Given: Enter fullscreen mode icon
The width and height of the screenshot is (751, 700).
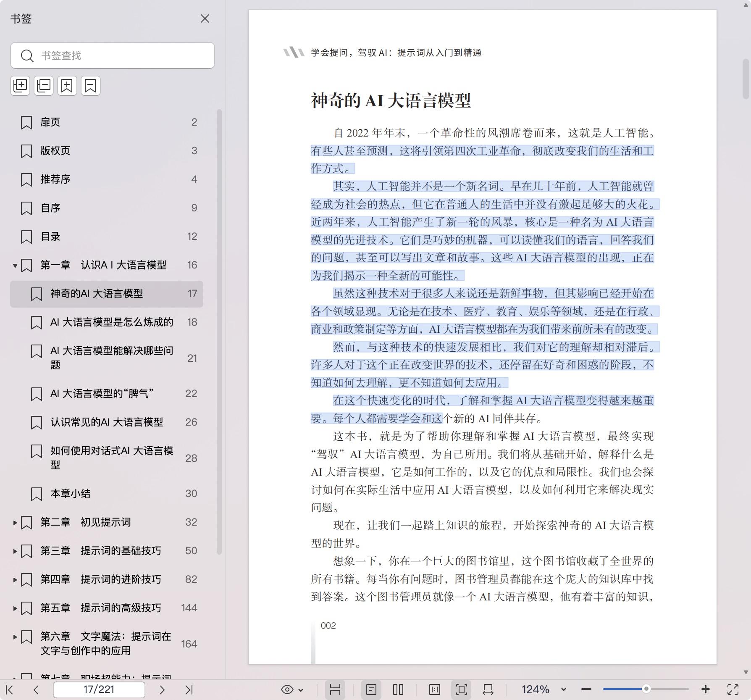Looking at the screenshot, I should pyautogui.click(x=733, y=689).
